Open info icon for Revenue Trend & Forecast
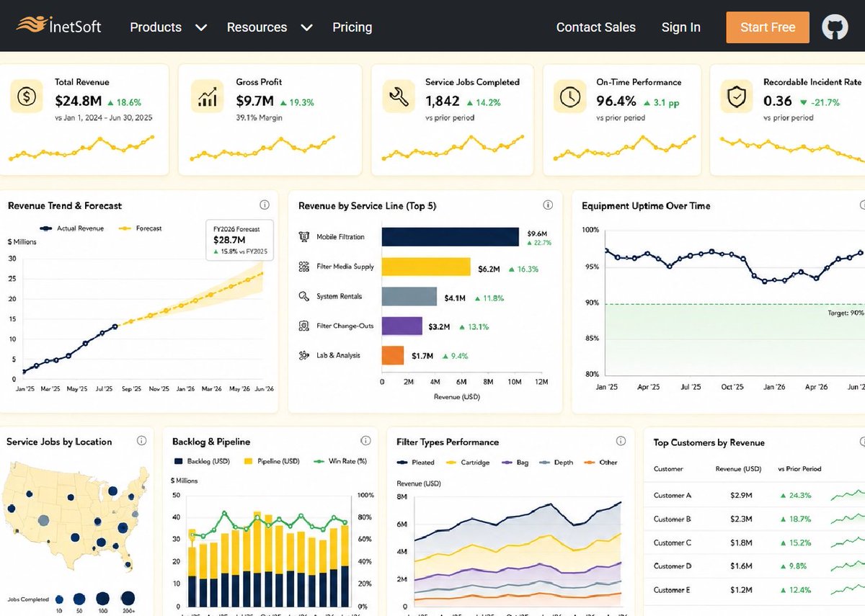The image size is (865, 616). coord(265,205)
